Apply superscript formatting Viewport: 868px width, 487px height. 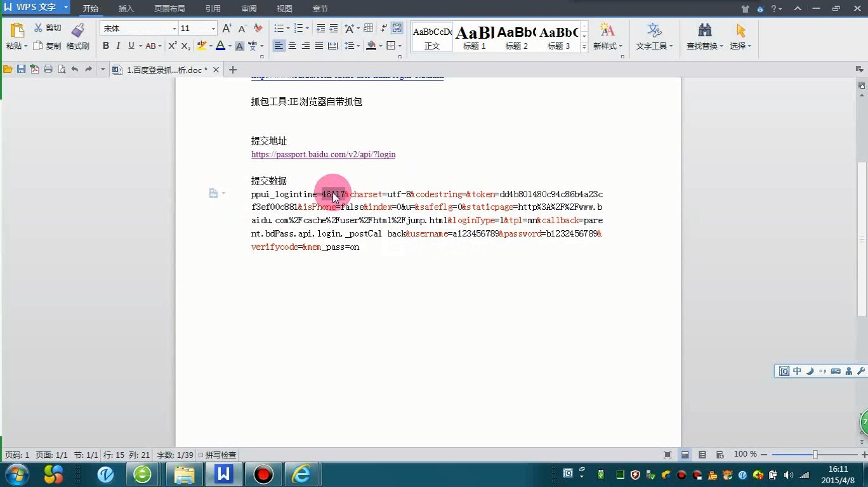point(171,46)
